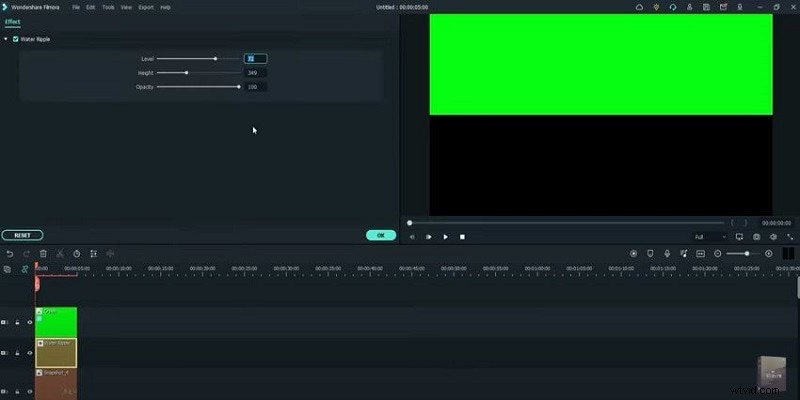Uncheck the Water Ripple effect checkbox
This screenshot has width=800, height=400.
point(15,39)
